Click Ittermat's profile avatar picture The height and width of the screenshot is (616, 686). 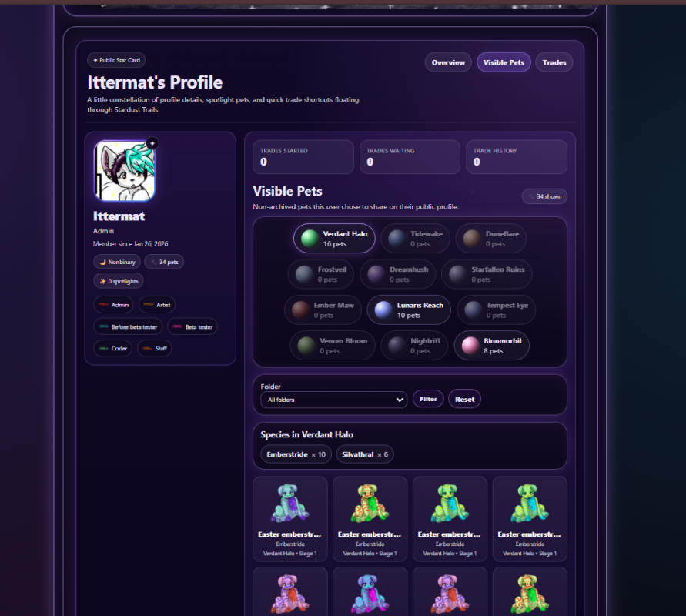tap(125, 171)
